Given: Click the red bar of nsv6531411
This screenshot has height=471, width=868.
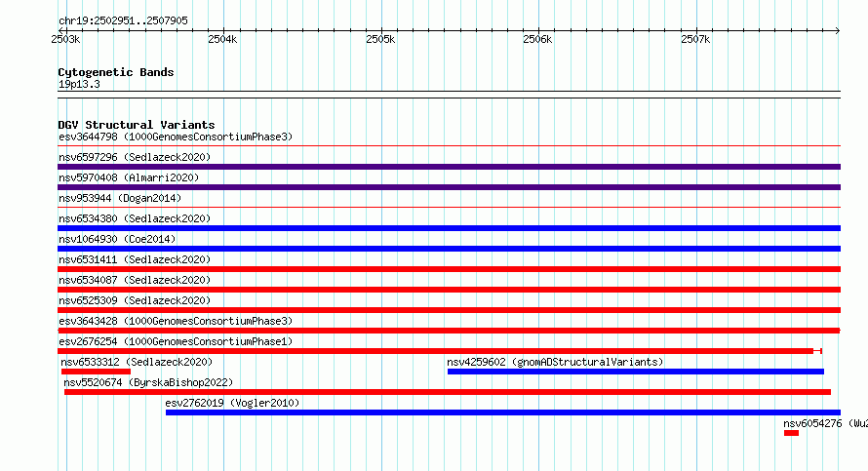Looking at the screenshot, I should coord(449,269).
